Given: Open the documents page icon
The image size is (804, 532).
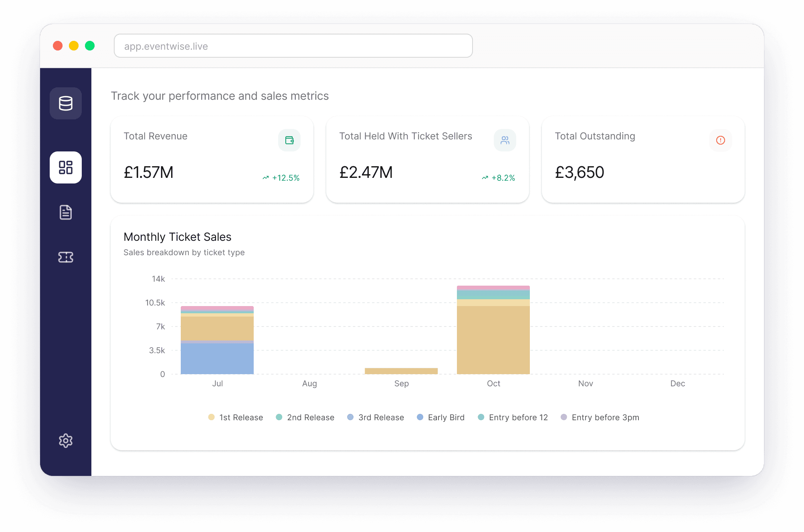Looking at the screenshot, I should [x=66, y=212].
